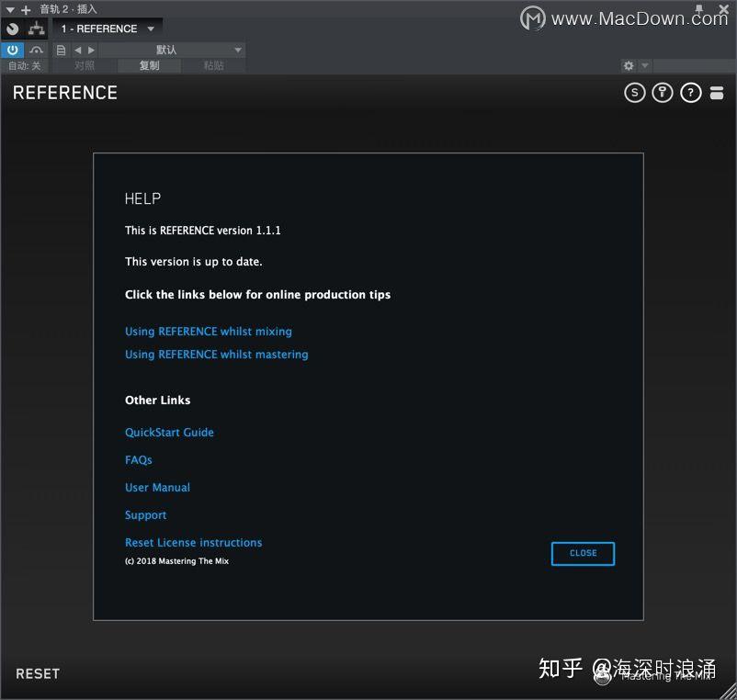Click the window resize grip corner
Screen dimensions: 737x700
(729, 692)
